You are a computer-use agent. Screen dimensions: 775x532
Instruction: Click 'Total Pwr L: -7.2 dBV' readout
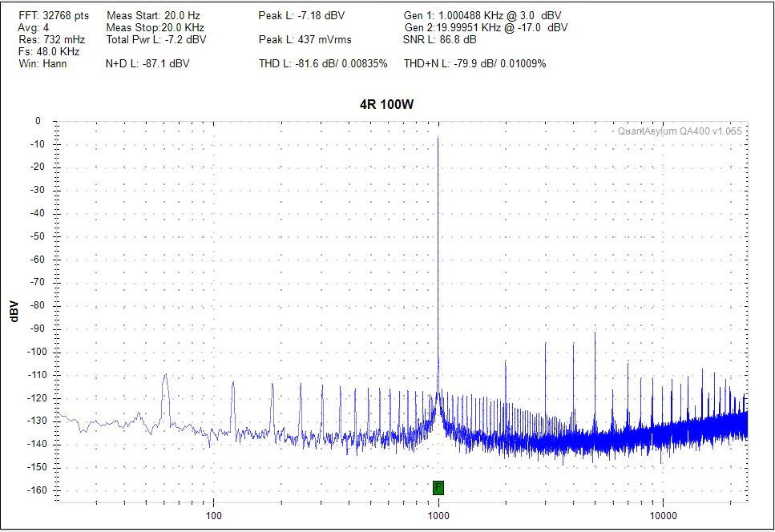pyautogui.click(x=156, y=39)
